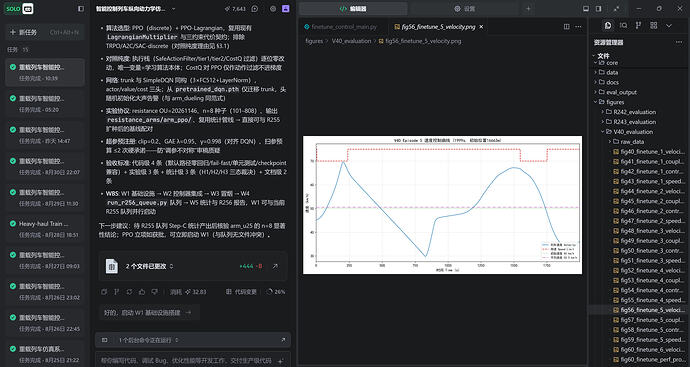Collapse the left task sidebar
The width and height of the screenshot is (690, 367).
coord(81,9)
